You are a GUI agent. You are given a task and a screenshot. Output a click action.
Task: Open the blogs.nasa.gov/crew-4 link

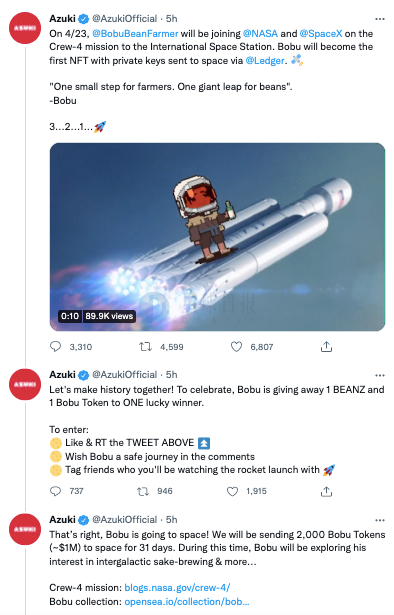(177, 587)
